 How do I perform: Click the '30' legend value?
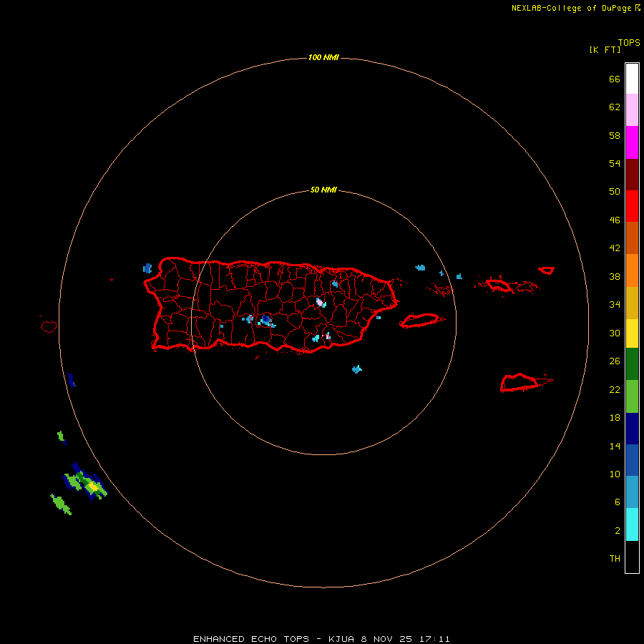[x=615, y=333]
